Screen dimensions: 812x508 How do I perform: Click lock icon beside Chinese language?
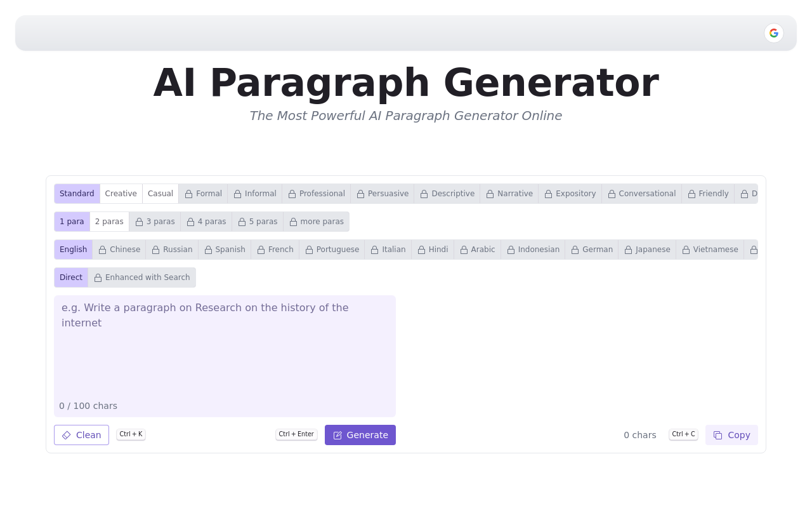102,250
